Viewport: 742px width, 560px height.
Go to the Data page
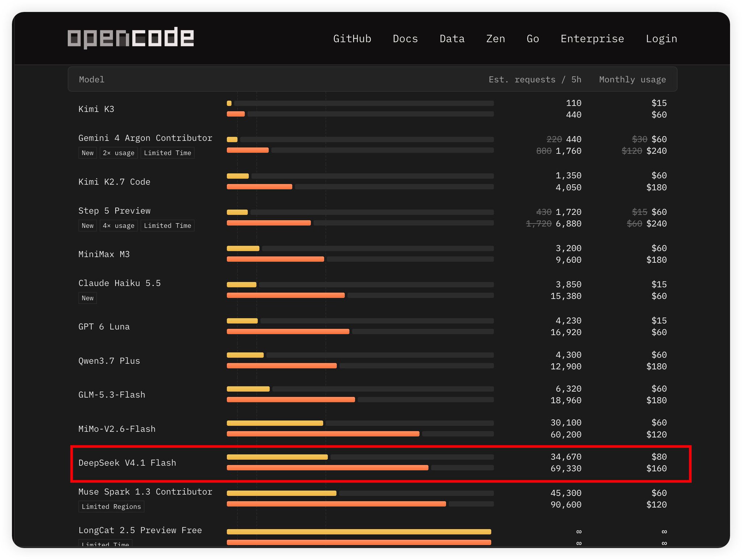coord(452,39)
